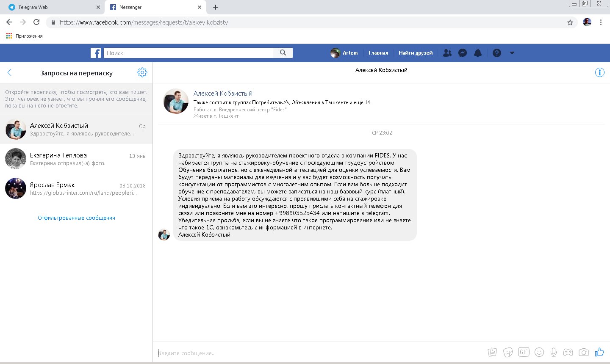The image size is (610, 364).
Task: Go back from message requests list
Action: [10, 73]
